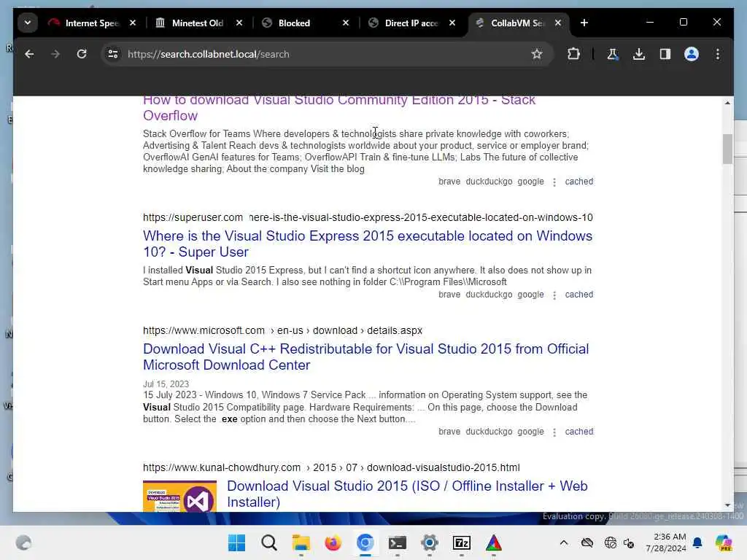Open brave link under Microsoft result
The width and height of the screenshot is (747, 560).
click(449, 432)
